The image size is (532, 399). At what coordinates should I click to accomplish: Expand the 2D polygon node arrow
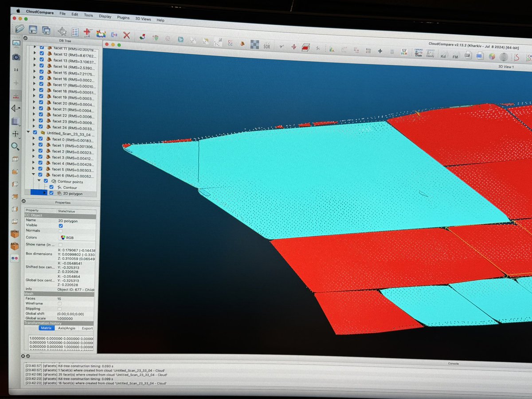point(44,193)
